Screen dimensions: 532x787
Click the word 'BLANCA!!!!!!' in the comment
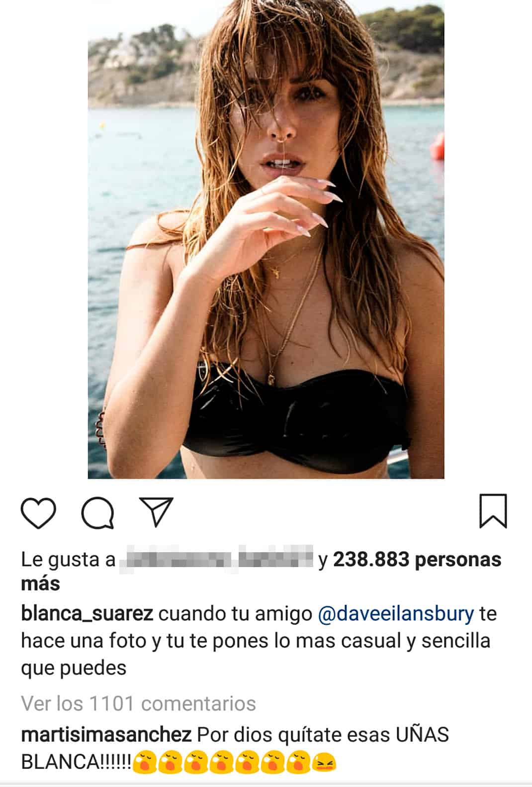76,762
